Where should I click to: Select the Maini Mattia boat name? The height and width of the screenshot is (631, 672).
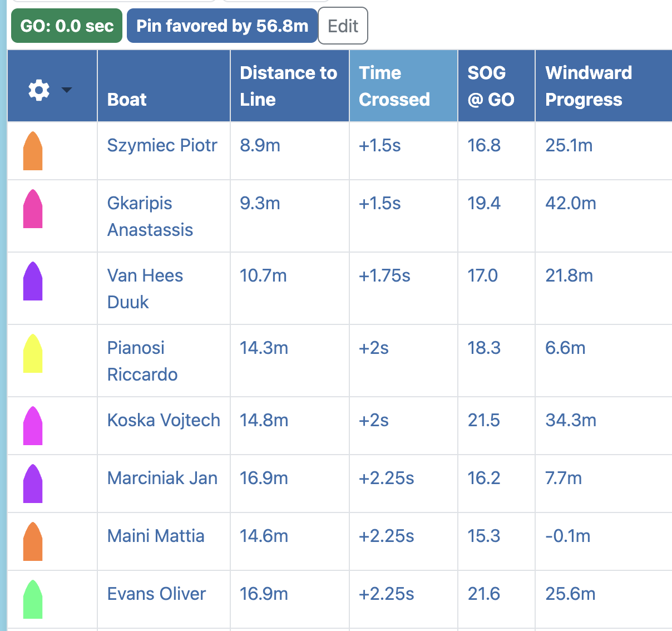pyautogui.click(x=156, y=536)
